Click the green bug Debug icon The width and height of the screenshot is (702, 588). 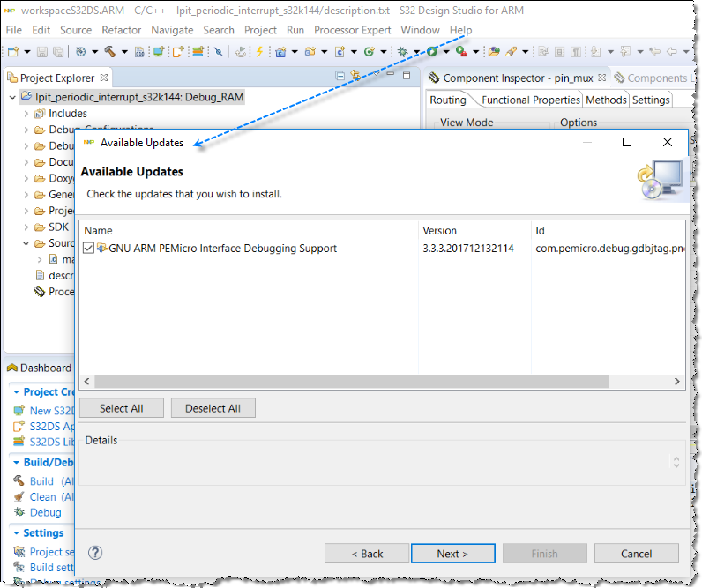(402, 52)
